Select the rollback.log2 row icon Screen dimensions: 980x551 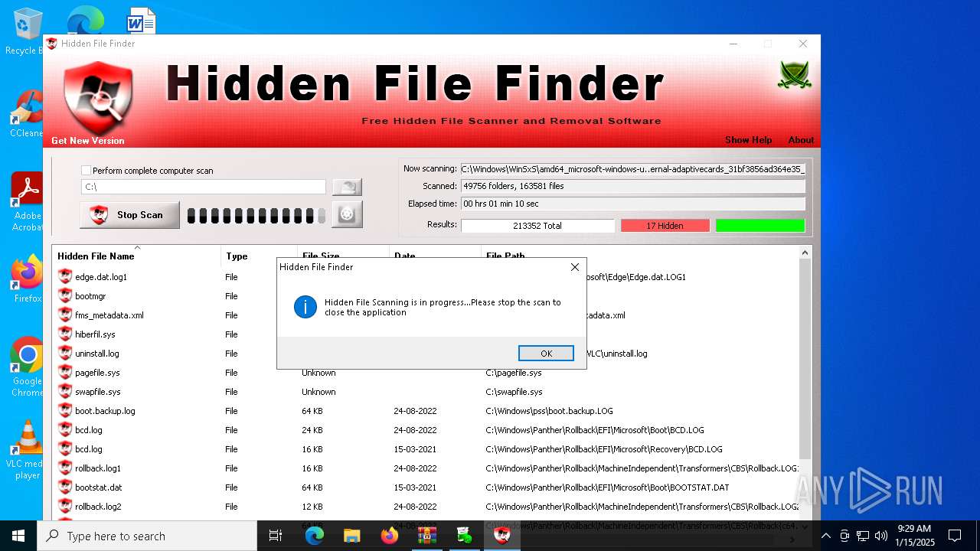[x=65, y=507]
